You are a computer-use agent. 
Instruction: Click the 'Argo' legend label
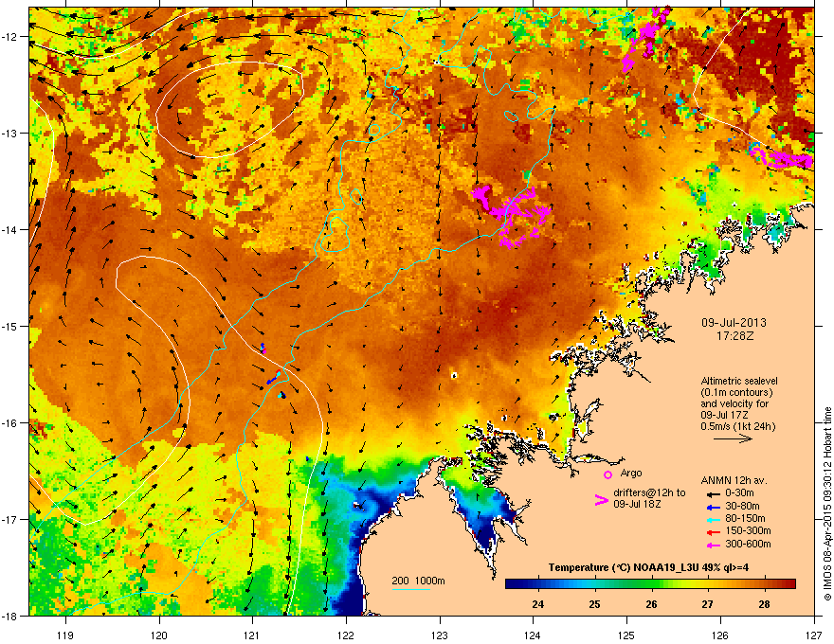pos(631,473)
